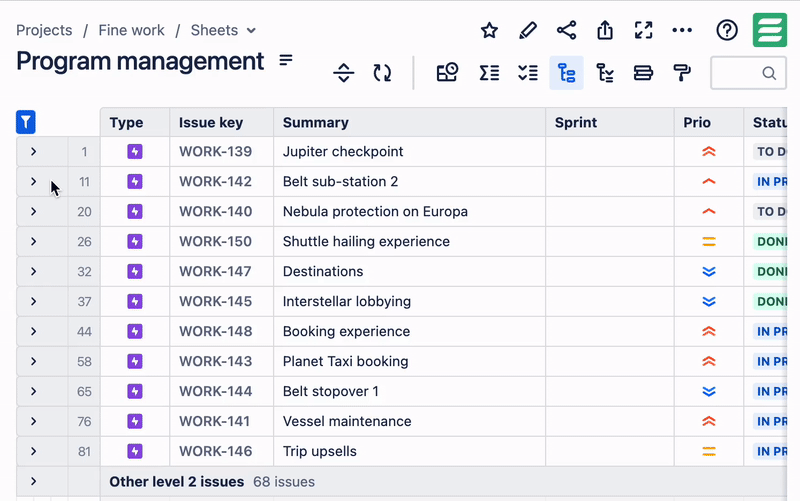Expand the Destinations row
This screenshot has width=800, height=501.
[x=33, y=271]
